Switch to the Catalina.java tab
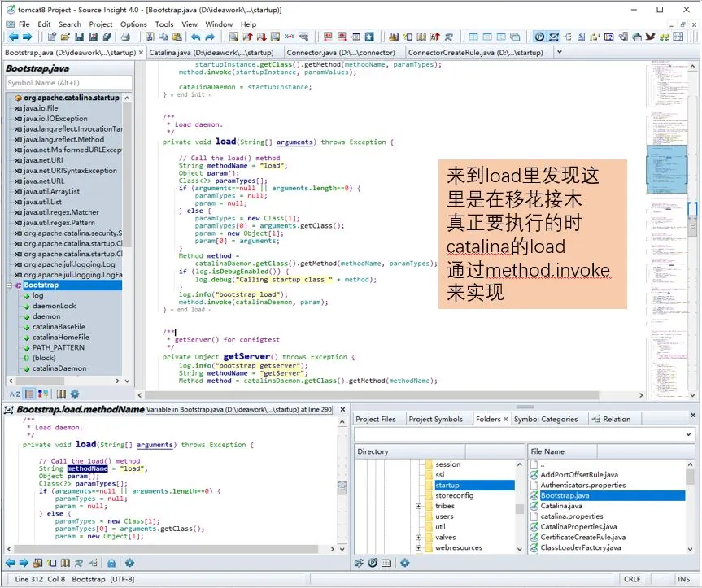The height and width of the screenshot is (588, 702). [211, 52]
